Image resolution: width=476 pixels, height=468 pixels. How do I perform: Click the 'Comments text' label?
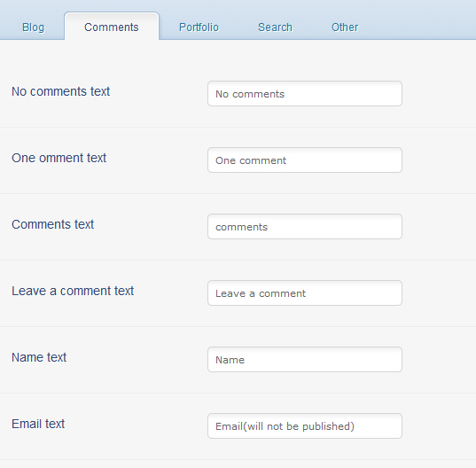[x=53, y=224]
